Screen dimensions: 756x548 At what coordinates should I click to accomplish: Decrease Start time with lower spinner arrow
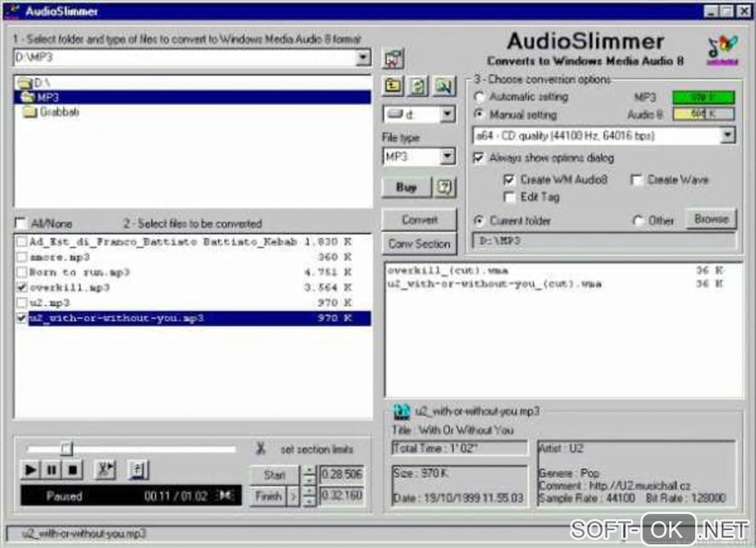point(310,480)
